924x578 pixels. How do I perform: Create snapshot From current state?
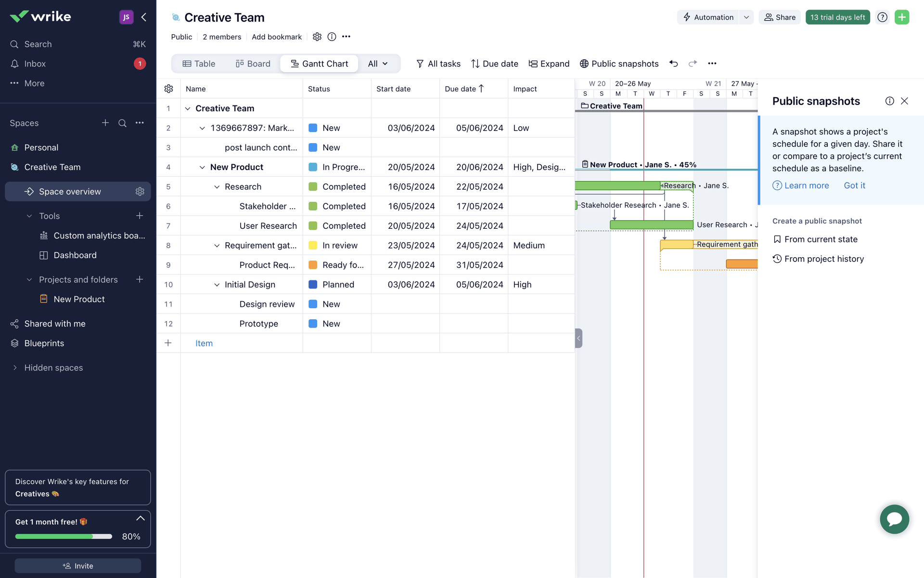click(x=815, y=239)
